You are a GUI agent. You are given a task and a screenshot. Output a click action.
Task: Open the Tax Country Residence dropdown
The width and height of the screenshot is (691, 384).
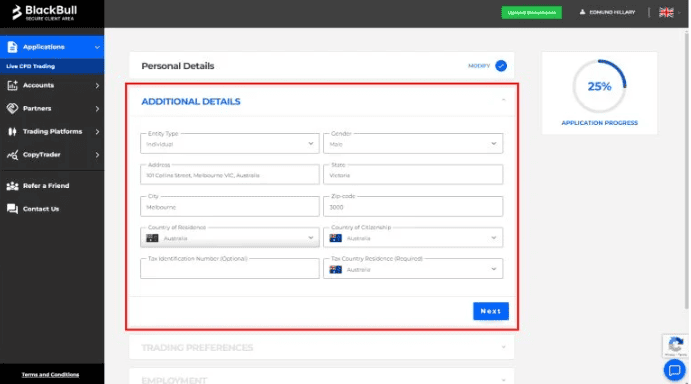[x=413, y=269]
